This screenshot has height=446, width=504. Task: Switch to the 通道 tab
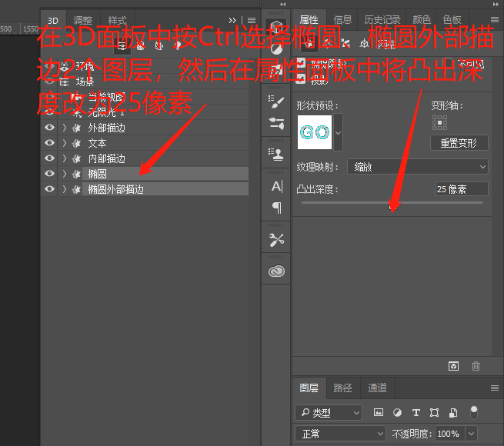(377, 388)
